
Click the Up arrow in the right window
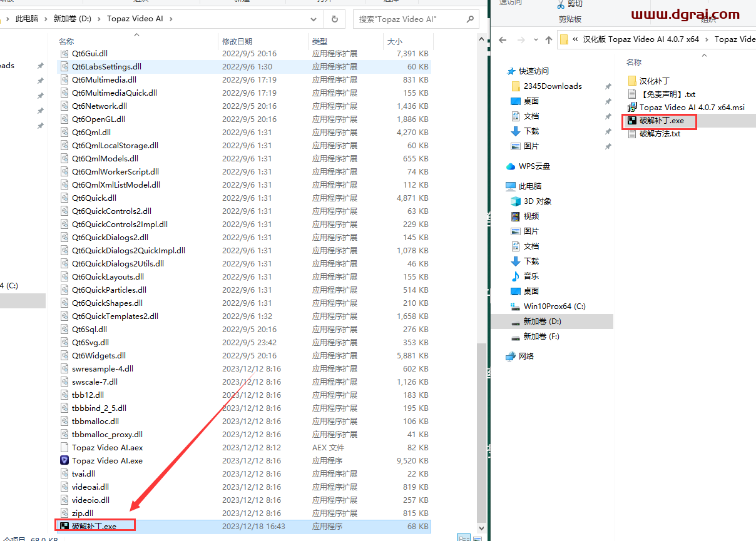click(548, 39)
